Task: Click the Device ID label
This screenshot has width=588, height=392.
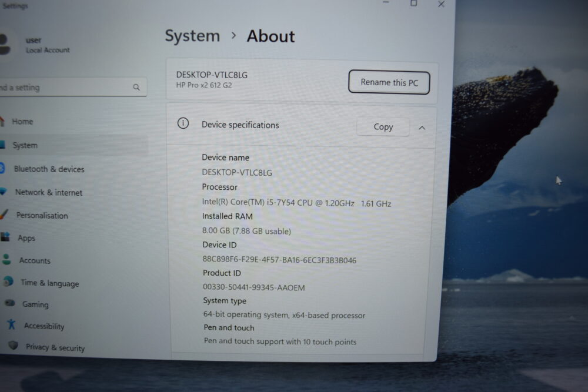Action: click(x=219, y=244)
